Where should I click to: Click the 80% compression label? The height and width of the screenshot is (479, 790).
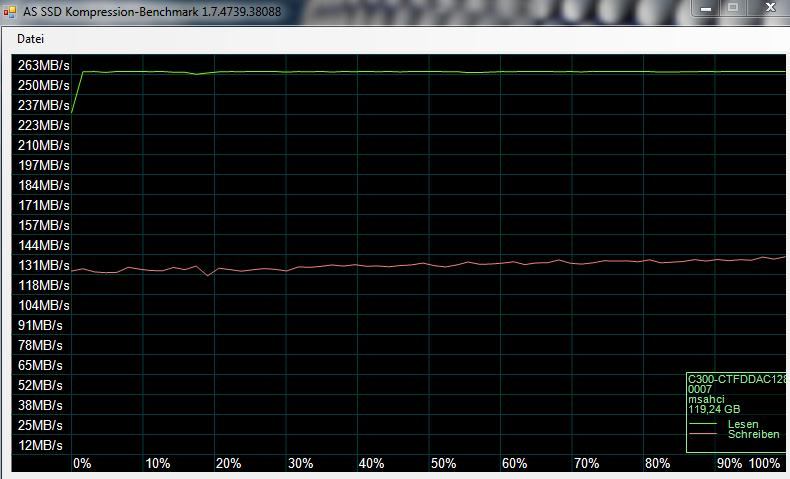(658, 463)
